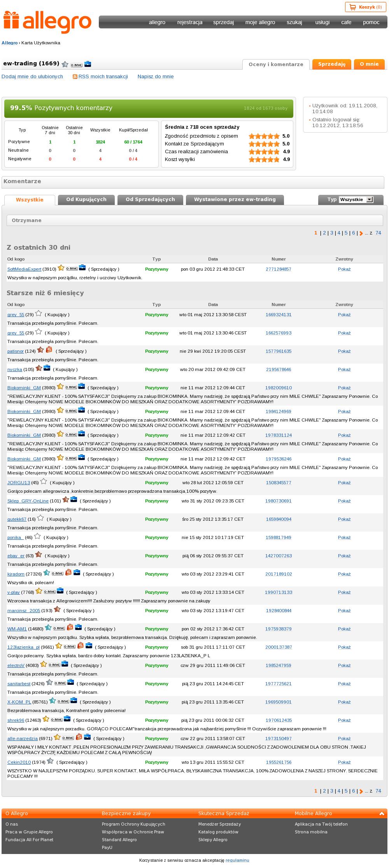
Task: Click the shop icon next to alle-narzedzia
Action: click(79, 737)
